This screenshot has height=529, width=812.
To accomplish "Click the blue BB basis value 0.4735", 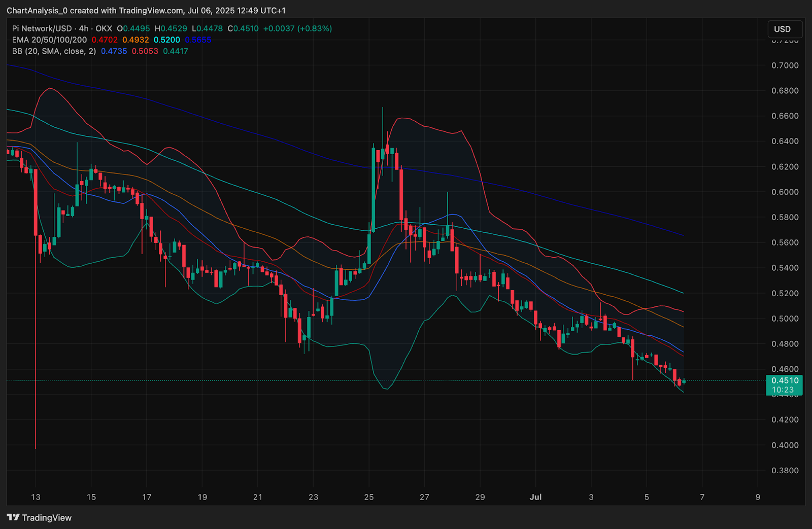I will click(x=114, y=51).
